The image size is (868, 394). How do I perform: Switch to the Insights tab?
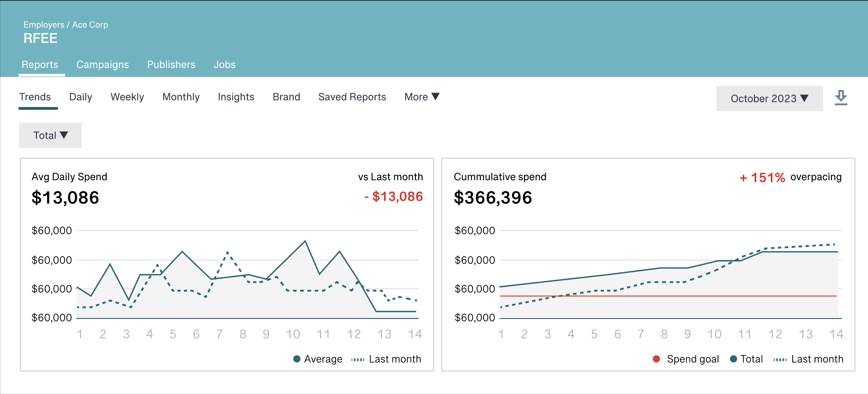tap(236, 97)
